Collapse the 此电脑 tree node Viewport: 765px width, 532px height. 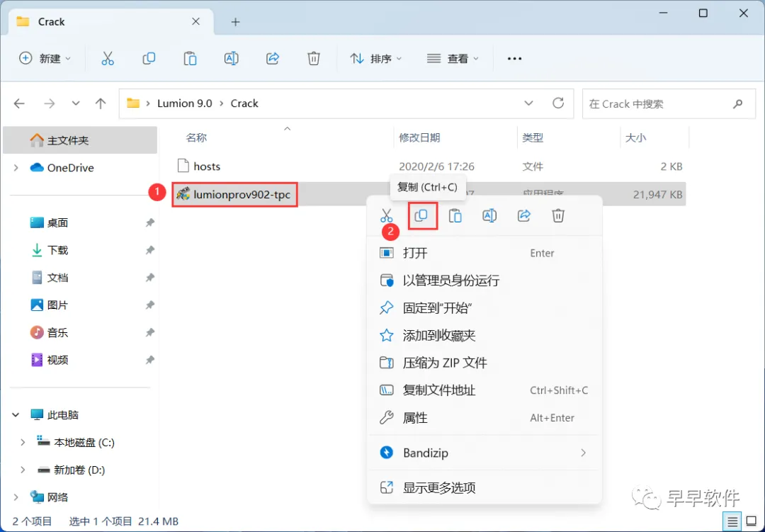tap(16, 415)
